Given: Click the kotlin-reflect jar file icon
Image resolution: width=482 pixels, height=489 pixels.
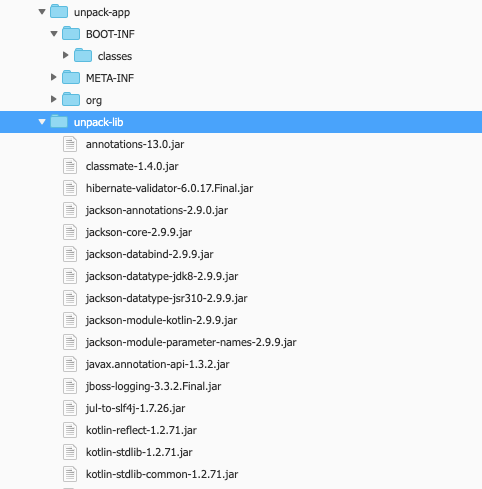Looking at the screenshot, I should pyautogui.click(x=70, y=430).
